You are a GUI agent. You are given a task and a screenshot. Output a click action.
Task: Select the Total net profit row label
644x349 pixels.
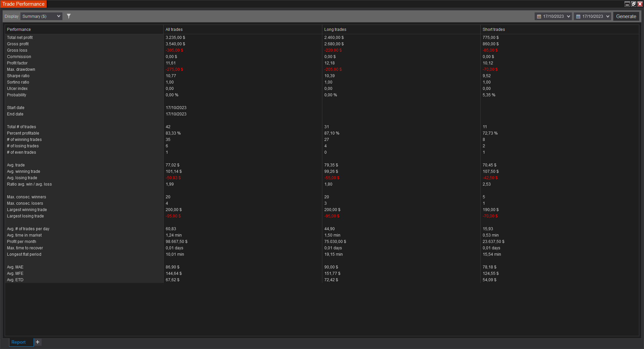pyautogui.click(x=20, y=38)
